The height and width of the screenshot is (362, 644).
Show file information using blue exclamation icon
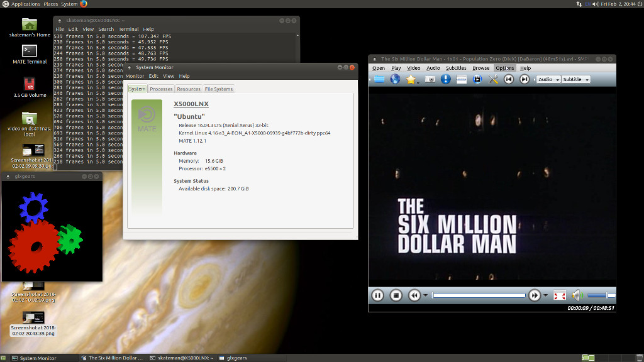tap(446, 79)
